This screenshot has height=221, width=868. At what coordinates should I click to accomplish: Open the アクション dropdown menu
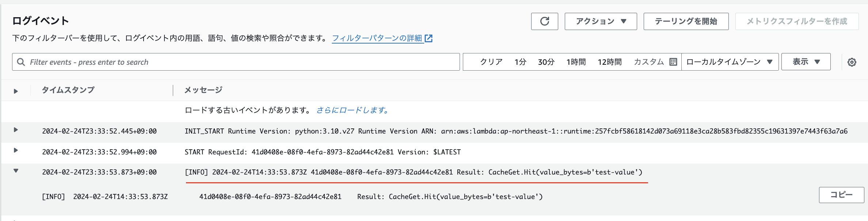pyautogui.click(x=601, y=21)
